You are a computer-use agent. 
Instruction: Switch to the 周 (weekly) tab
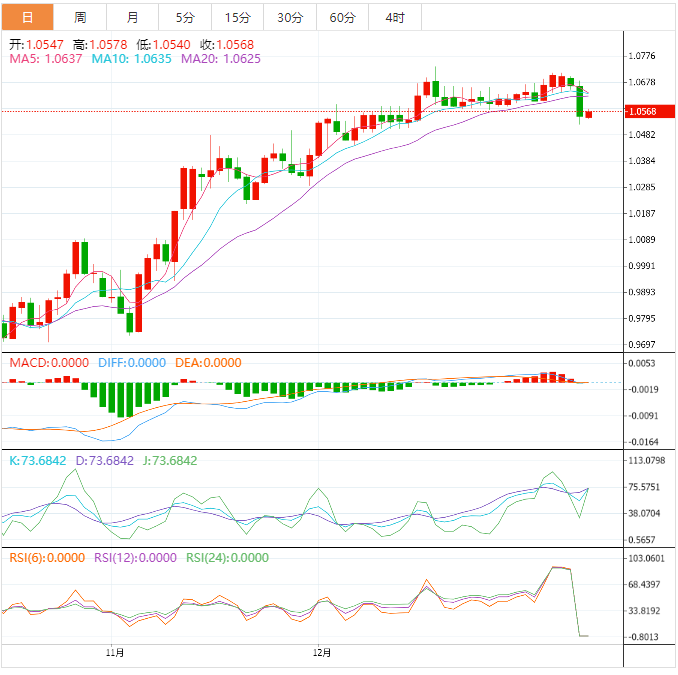click(80, 18)
